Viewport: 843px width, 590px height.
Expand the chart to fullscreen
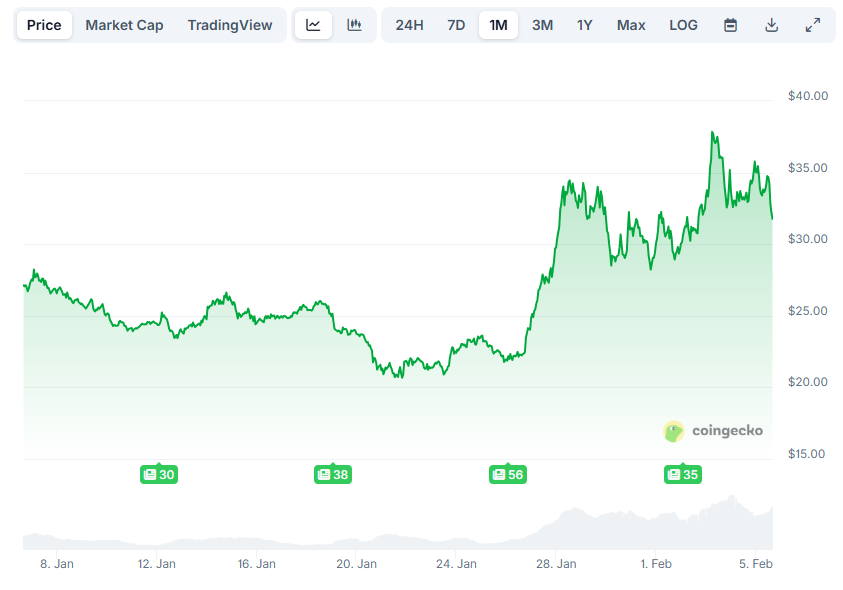[812, 24]
